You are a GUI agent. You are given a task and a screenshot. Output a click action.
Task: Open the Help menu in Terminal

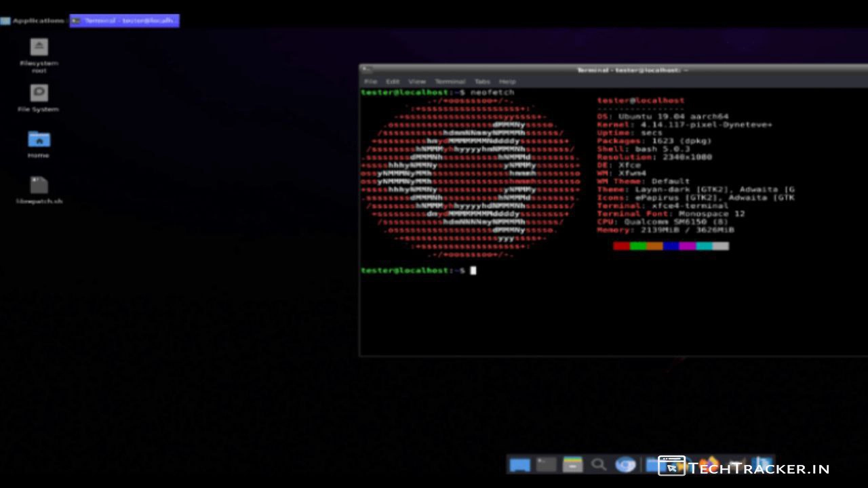tap(507, 81)
